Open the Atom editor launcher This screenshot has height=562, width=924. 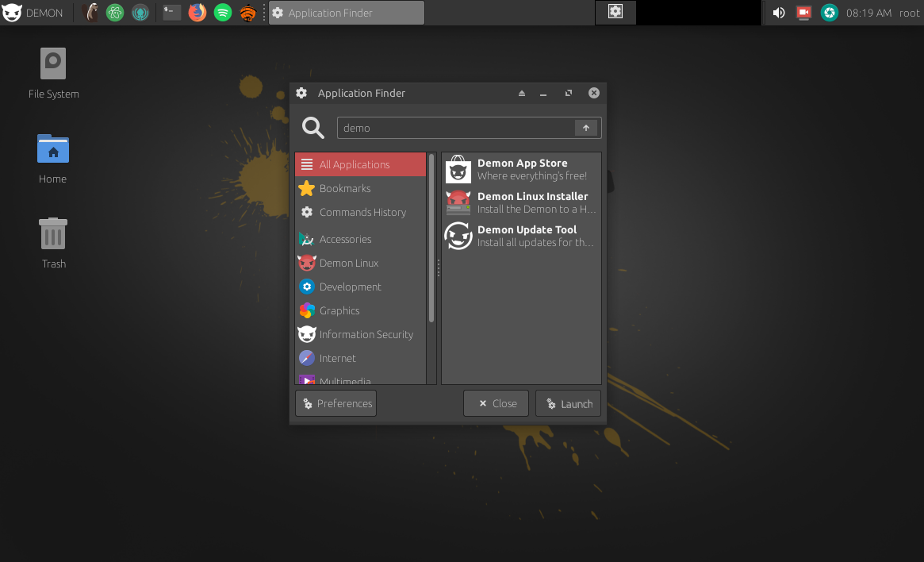coord(115,13)
